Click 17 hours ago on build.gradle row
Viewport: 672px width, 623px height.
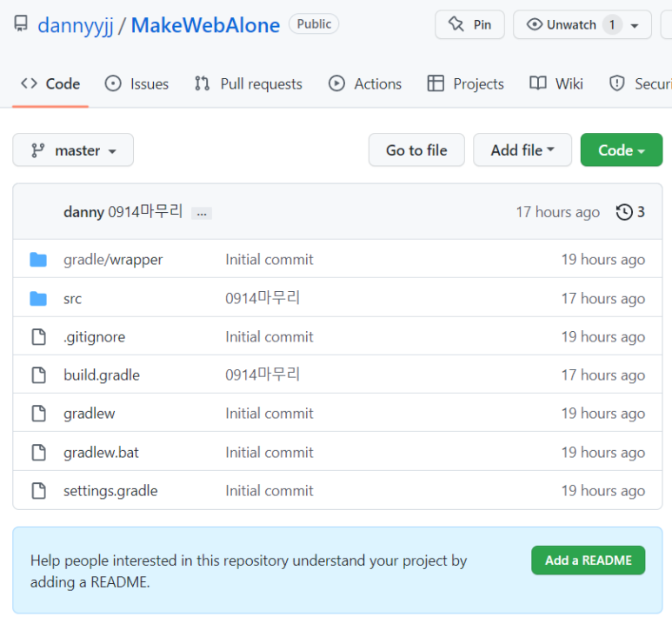tap(603, 375)
